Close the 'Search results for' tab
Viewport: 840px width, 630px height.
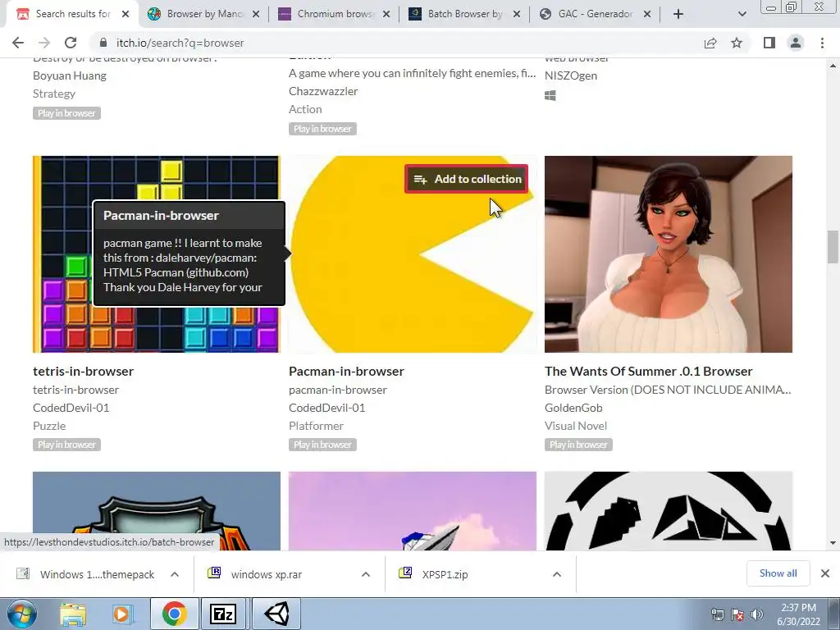pyautogui.click(x=126, y=14)
